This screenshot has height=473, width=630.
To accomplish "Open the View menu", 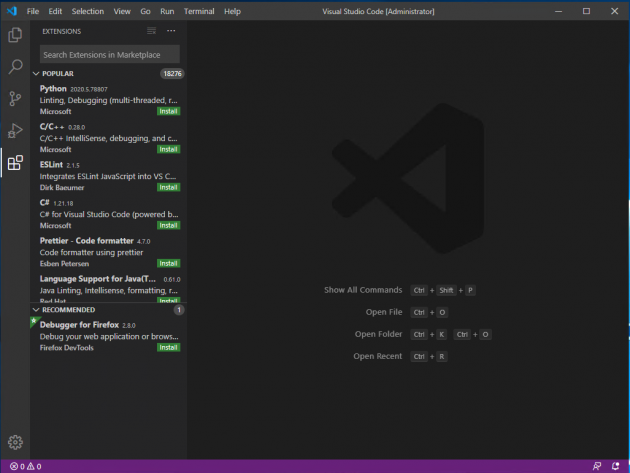I will click(x=122, y=11).
